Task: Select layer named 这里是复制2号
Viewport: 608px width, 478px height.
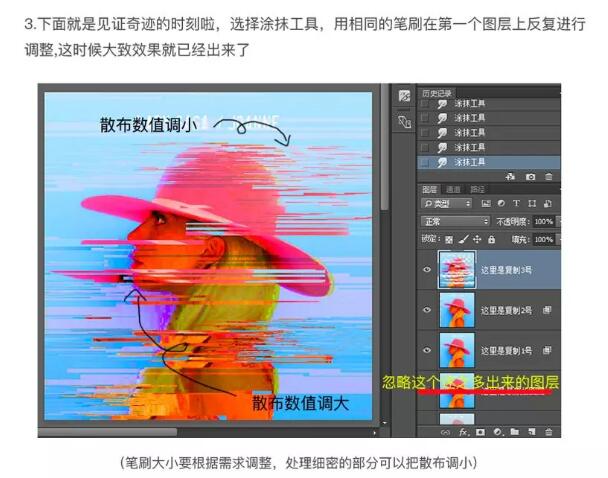Action: [506, 310]
